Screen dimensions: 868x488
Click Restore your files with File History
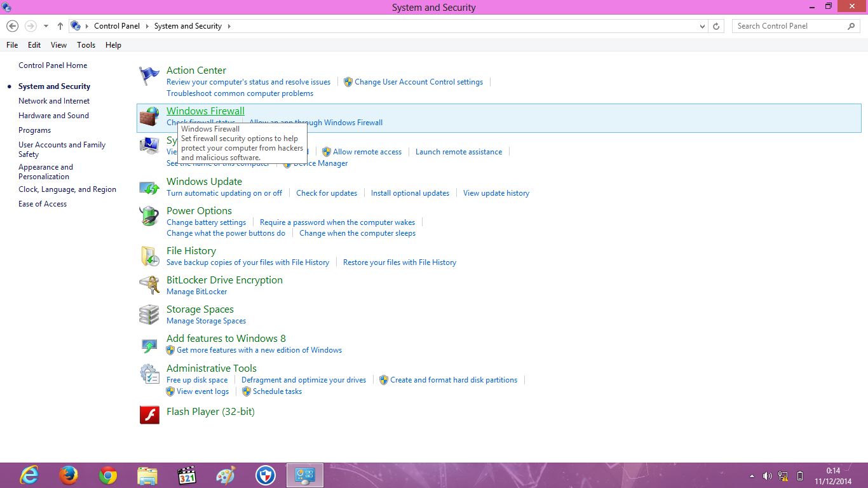click(x=400, y=262)
